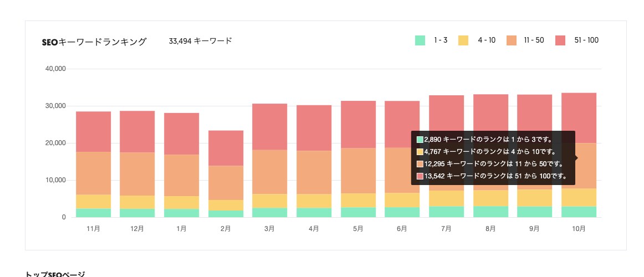Click the SEOキーワードランキング title
The image size is (644, 277).
coord(94,42)
